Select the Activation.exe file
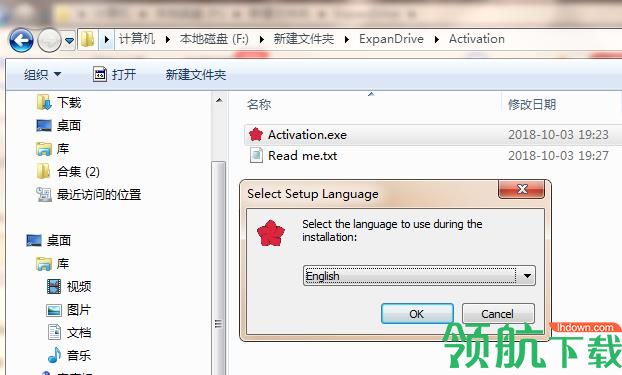Viewport: 622px width, 375px height. coord(307,135)
